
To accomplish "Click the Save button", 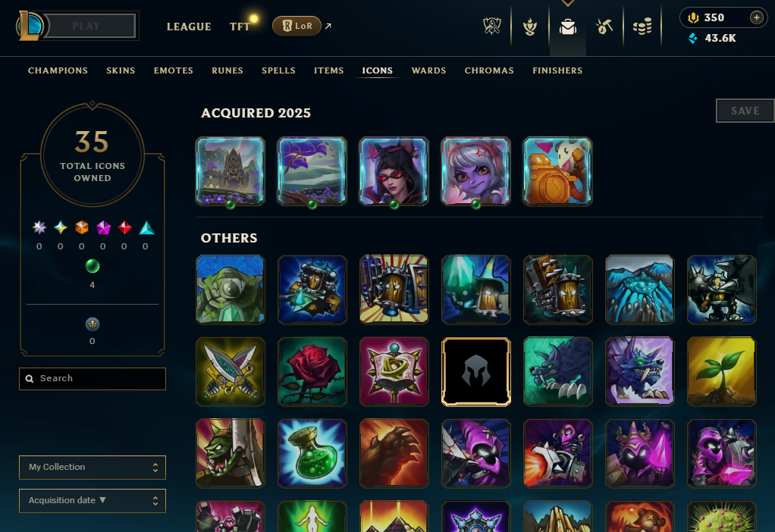I will (x=745, y=111).
